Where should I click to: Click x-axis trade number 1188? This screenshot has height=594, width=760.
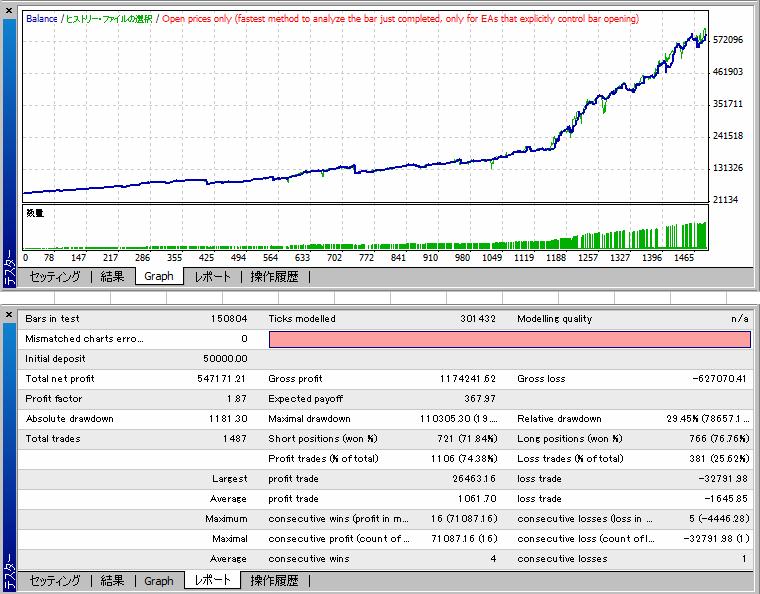click(556, 258)
